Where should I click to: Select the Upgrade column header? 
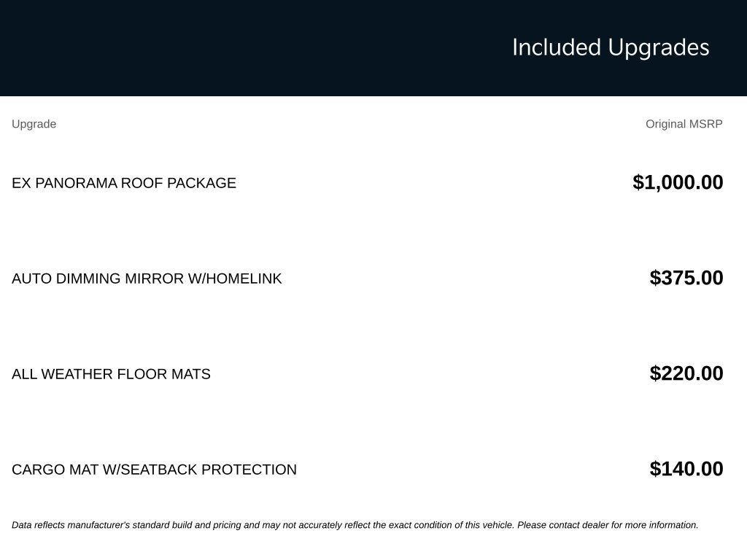point(34,124)
